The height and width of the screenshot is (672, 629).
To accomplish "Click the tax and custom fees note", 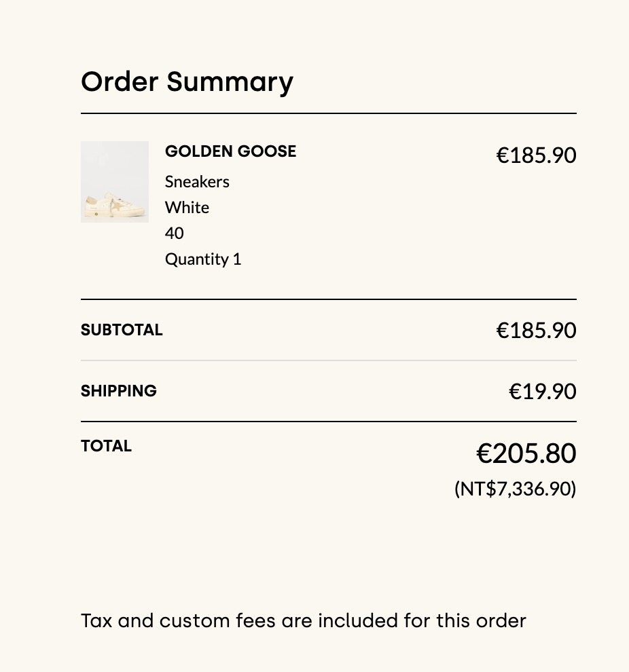I will coord(303,620).
